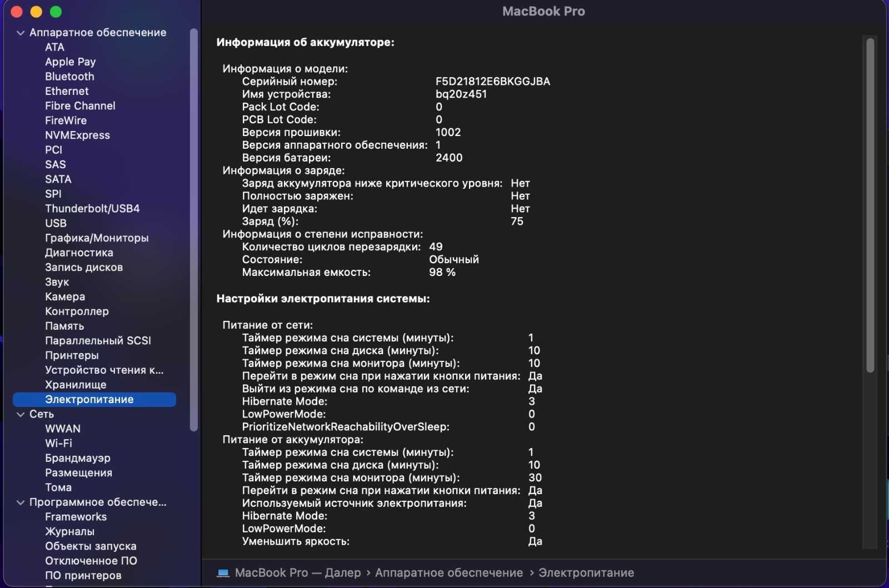Screen dimensions: 889x588
Task: Click MacBook Pro — Далер in path bar
Action: point(298,573)
